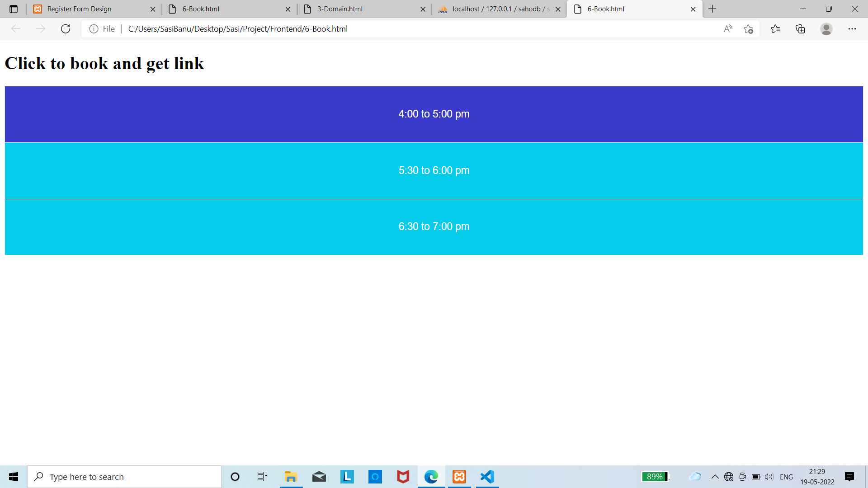This screenshot has width=868, height=488.
Task: Open the Read aloud icon
Action: click(x=727, y=29)
